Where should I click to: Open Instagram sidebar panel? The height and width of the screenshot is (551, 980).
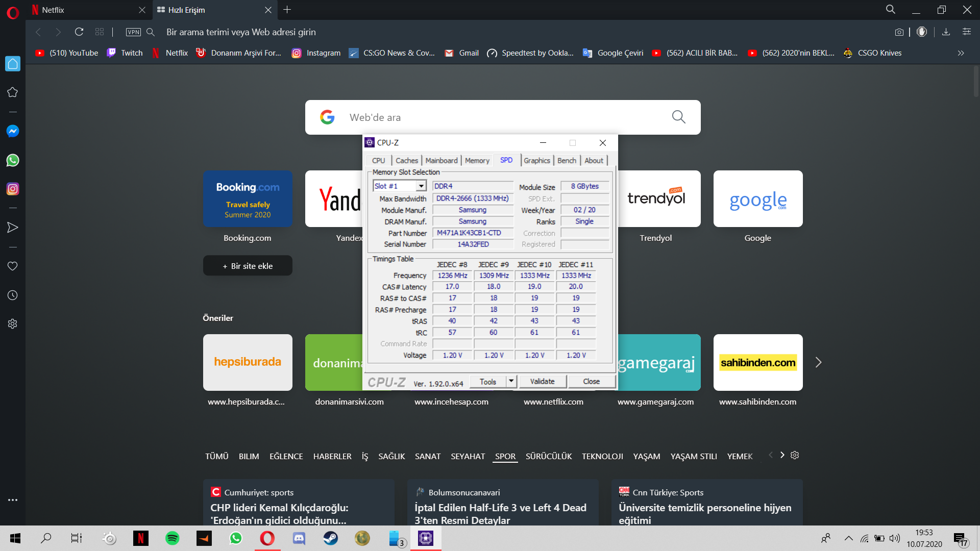[12, 189]
